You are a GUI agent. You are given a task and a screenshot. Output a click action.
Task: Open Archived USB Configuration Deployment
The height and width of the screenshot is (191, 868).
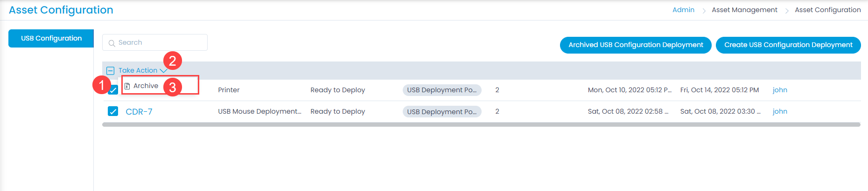636,45
